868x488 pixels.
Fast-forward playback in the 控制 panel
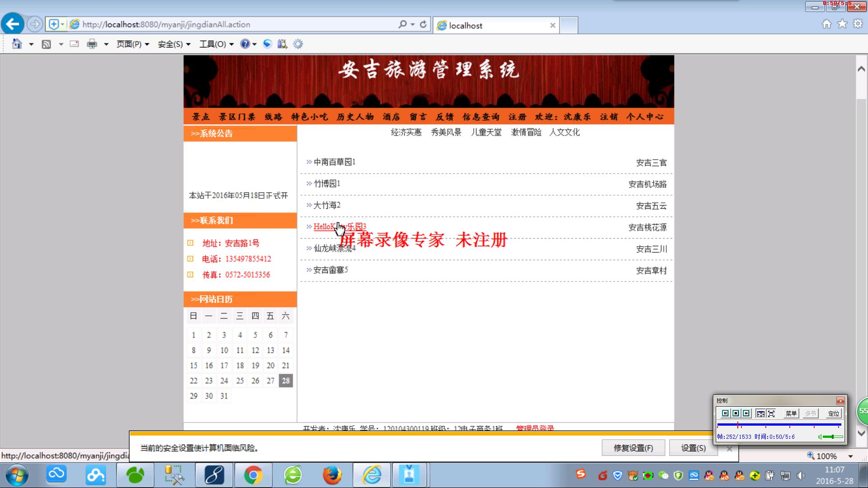(x=746, y=413)
